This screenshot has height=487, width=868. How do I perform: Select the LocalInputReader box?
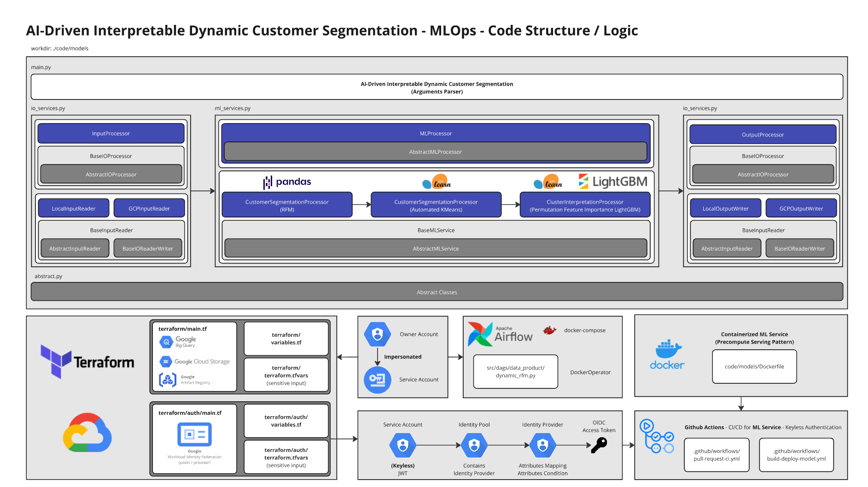[74, 208]
